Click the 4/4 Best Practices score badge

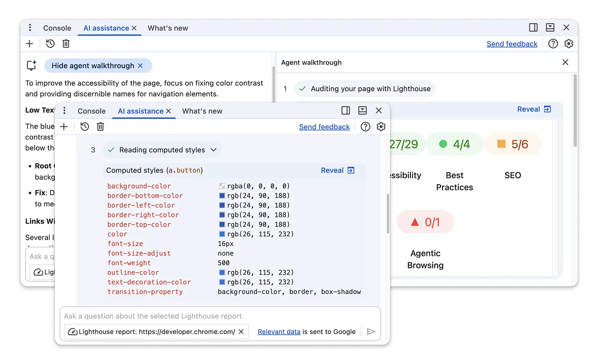(455, 144)
